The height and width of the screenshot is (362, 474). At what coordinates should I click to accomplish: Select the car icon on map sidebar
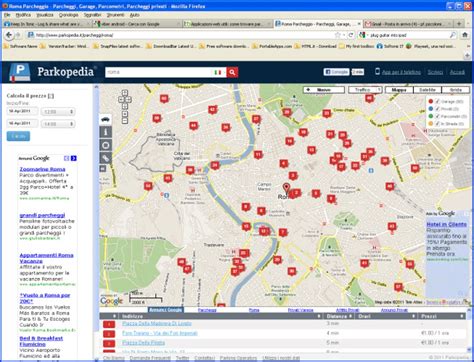click(x=105, y=119)
